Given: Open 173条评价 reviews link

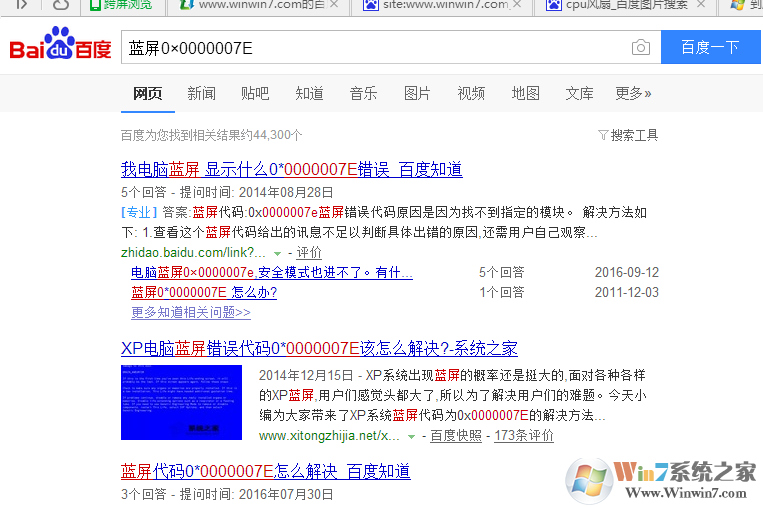Looking at the screenshot, I should pos(524,436).
